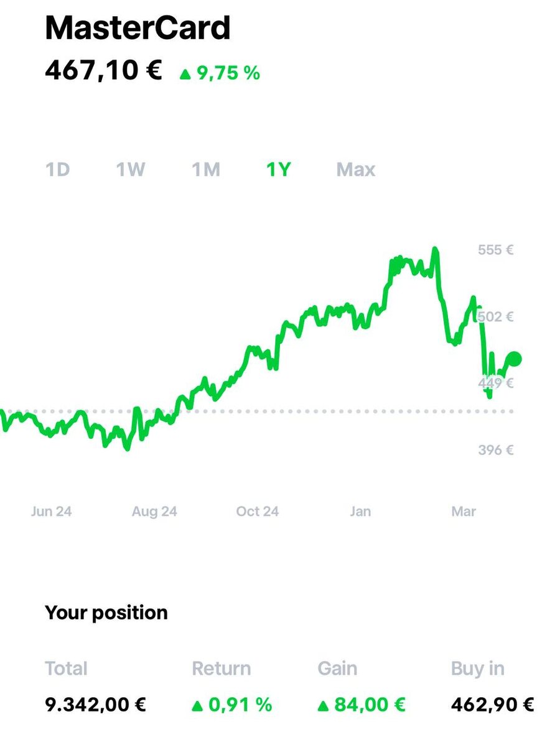Image resolution: width=560 pixels, height=747 pixels.
Task: Click the up arrow beside 0,91 % return
Action: [197, 706]
